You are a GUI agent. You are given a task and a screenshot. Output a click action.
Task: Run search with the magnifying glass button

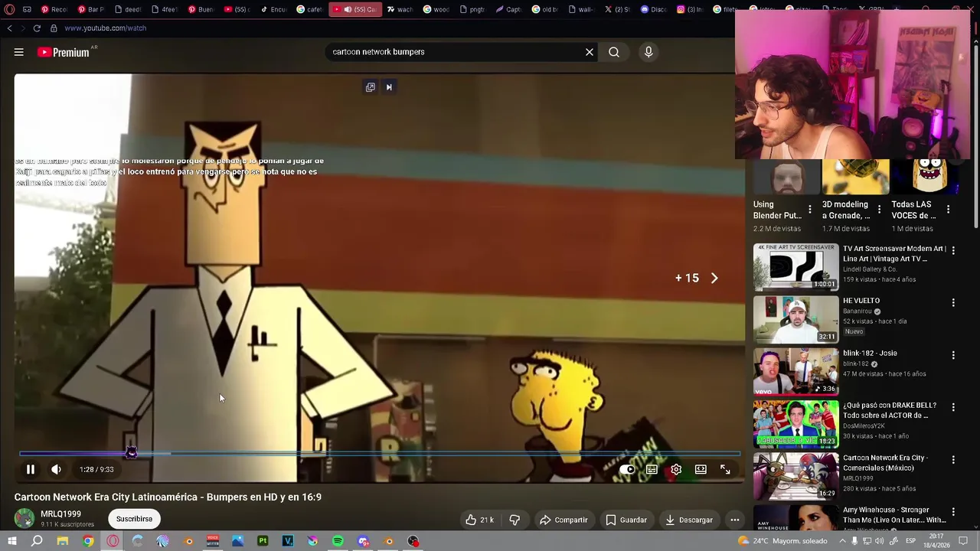(614, 52)
